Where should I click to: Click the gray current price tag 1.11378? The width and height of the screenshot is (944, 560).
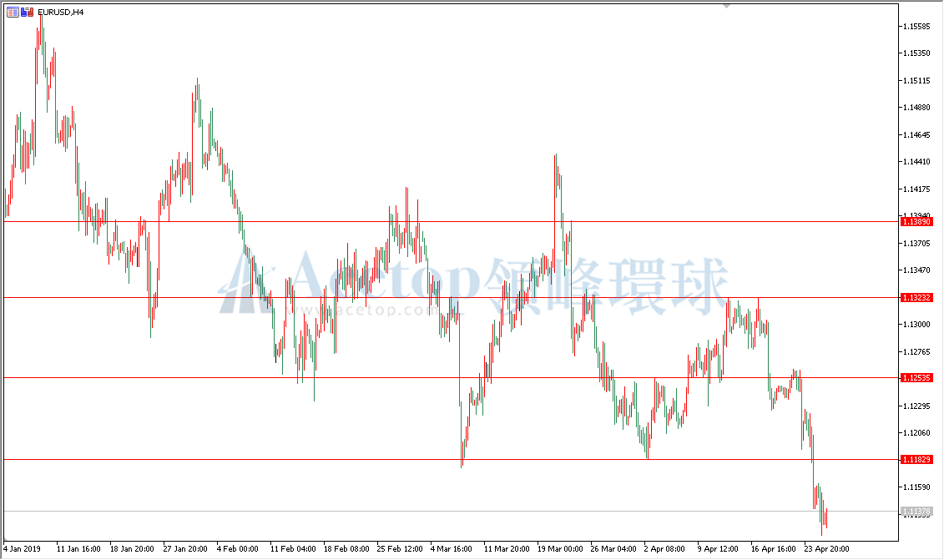point(917,512)
